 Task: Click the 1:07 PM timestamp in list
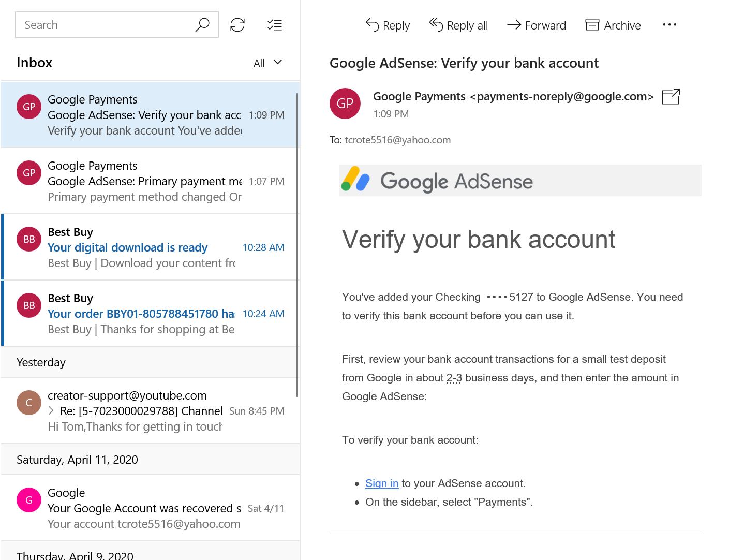tap(266, 181)
